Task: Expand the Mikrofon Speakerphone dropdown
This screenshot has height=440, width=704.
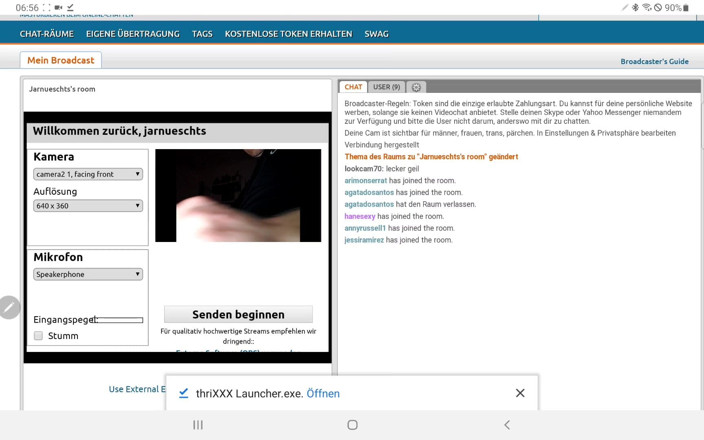Action: click(88, 274)
